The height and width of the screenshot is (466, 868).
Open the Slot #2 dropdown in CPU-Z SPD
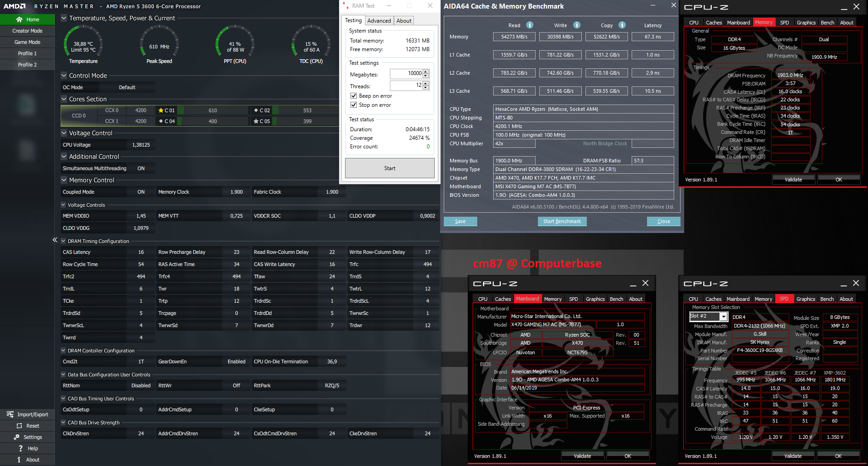coord(723,316)
